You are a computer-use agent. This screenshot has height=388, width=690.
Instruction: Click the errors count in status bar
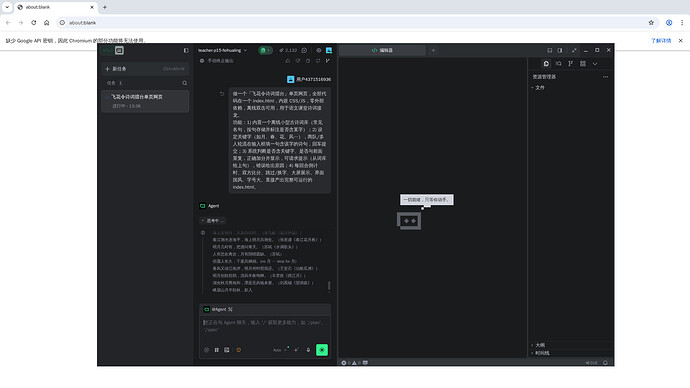346,363
